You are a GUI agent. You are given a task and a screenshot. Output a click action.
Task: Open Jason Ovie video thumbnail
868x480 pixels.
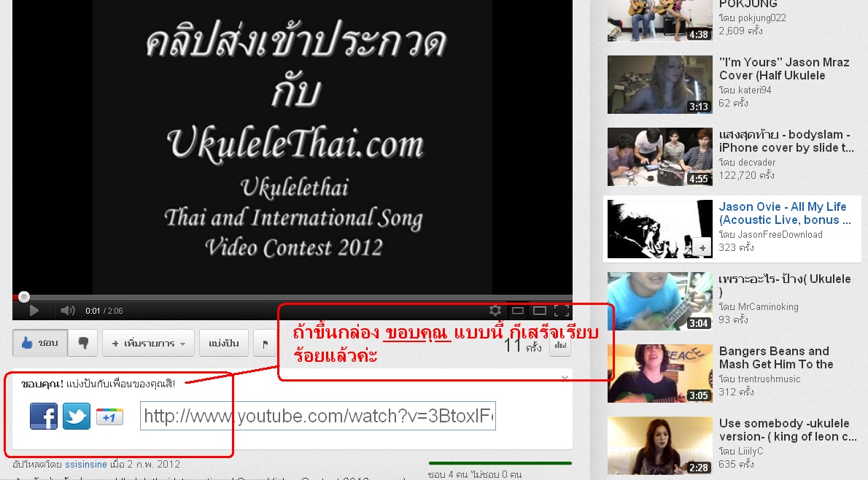[x=660, y=229]
